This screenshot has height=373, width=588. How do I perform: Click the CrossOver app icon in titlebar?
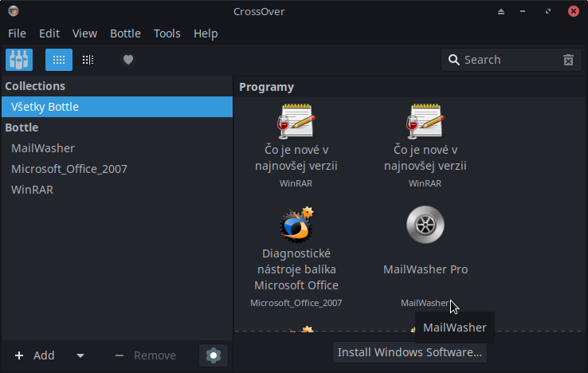click(14, 11)
